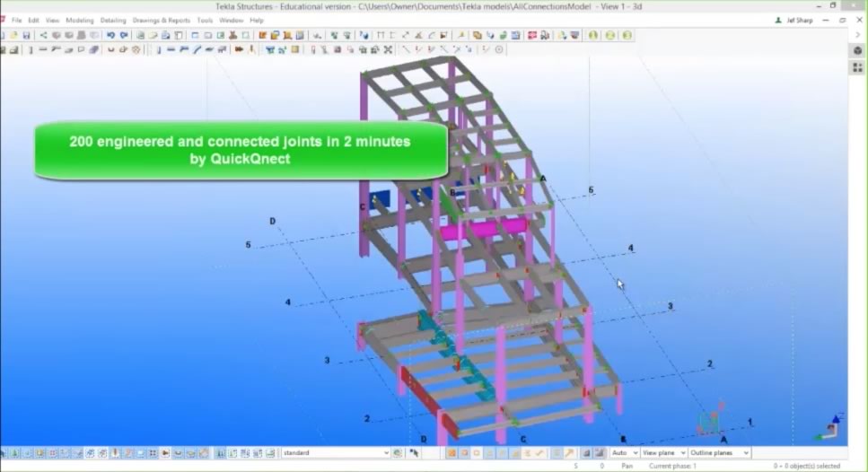Open the Modeling menu

point(79,20)
